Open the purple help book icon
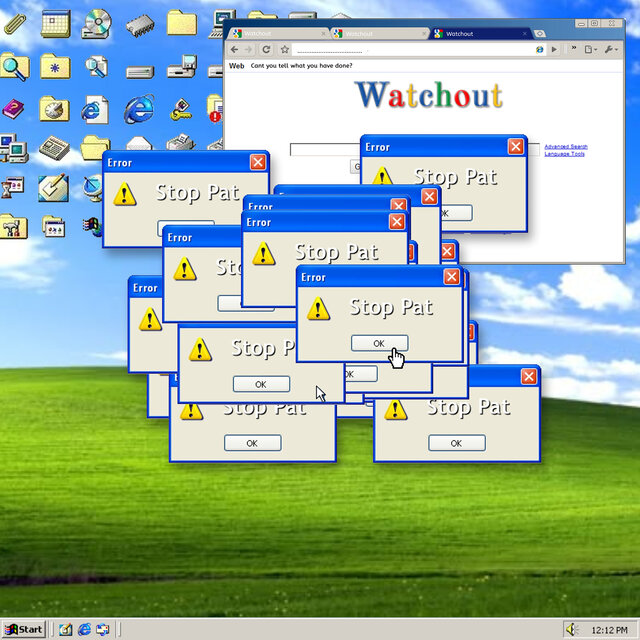 coord(13,109)
